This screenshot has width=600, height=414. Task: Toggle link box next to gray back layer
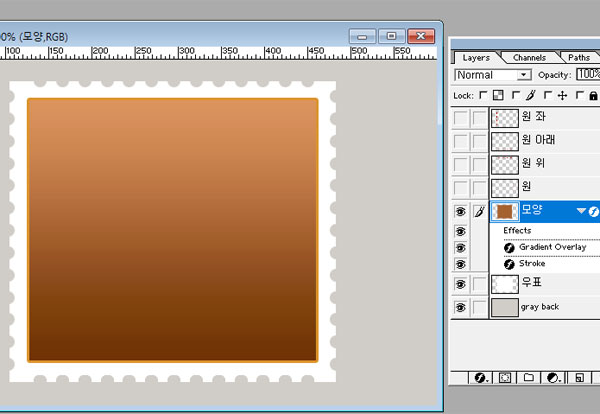click(479, 307)
